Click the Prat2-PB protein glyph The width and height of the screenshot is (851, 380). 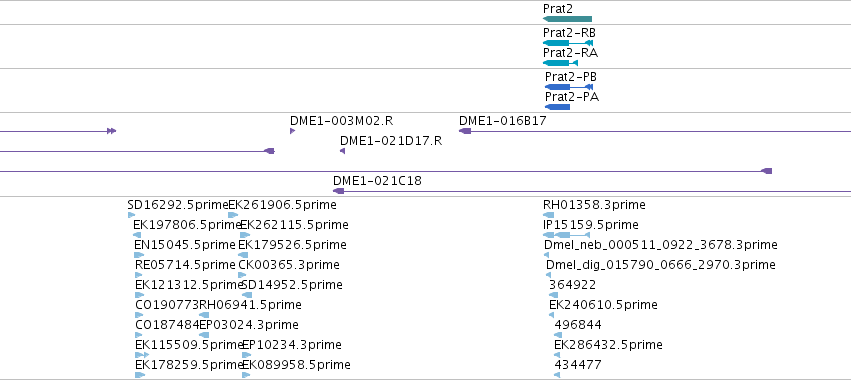569,87
